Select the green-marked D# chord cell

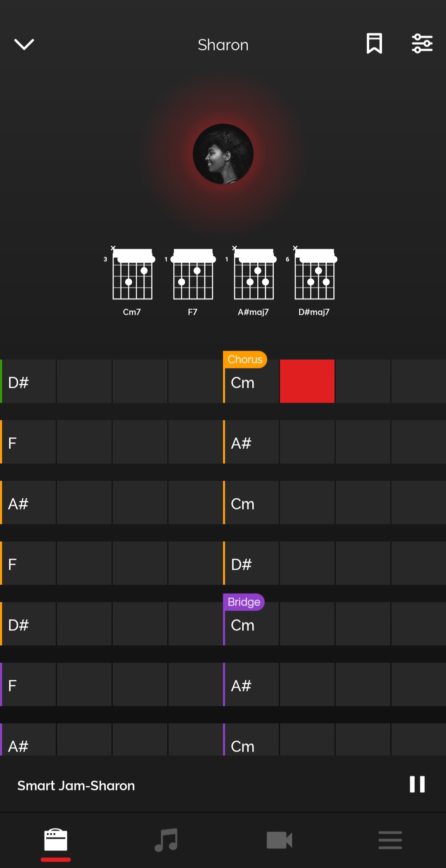pos(28,382)
